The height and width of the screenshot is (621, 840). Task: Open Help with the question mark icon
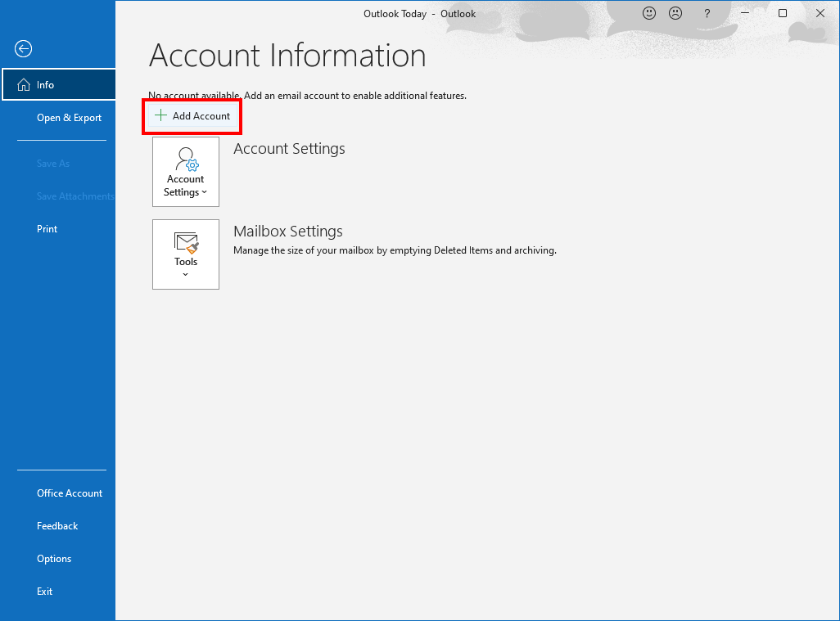coord(707,14)
